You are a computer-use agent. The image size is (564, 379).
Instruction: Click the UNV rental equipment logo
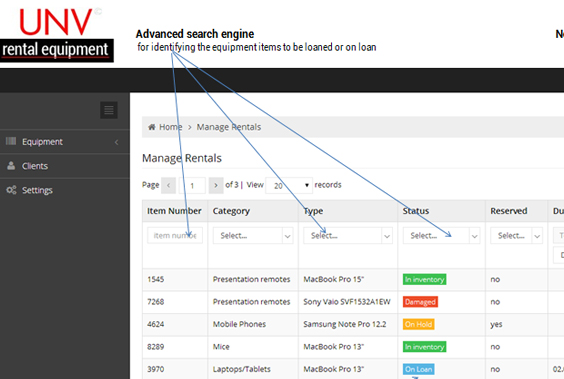57,34
